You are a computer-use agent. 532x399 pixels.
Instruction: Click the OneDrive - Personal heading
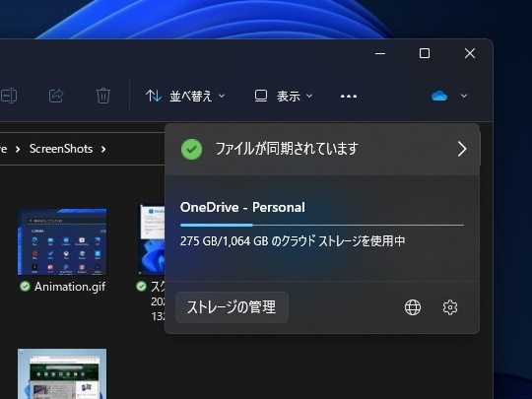coord(242,207)
